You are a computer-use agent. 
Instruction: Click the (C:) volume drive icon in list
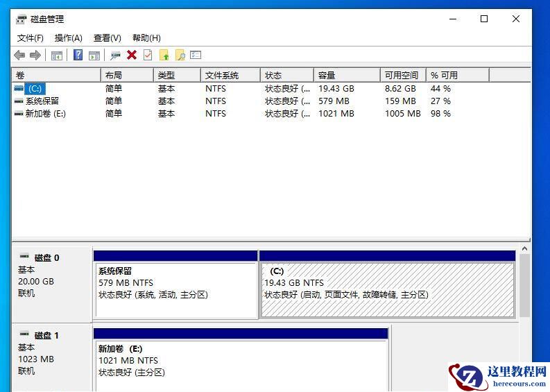point(19,88)
